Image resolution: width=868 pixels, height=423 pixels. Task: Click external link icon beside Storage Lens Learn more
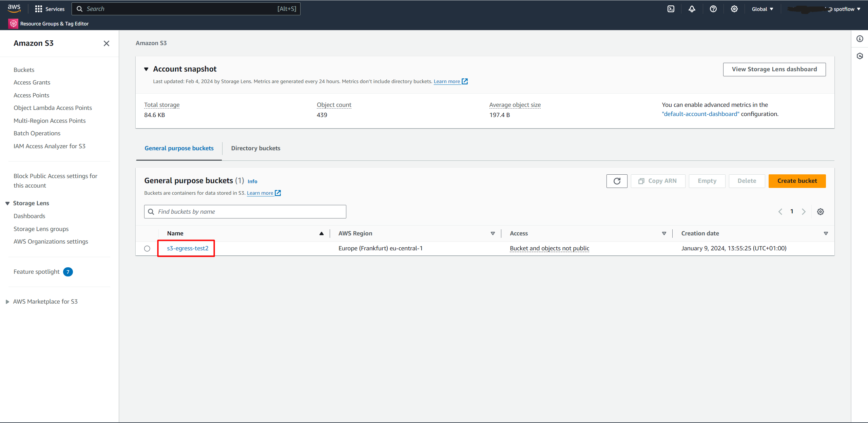pyautogui.click(x=465, y=81)
